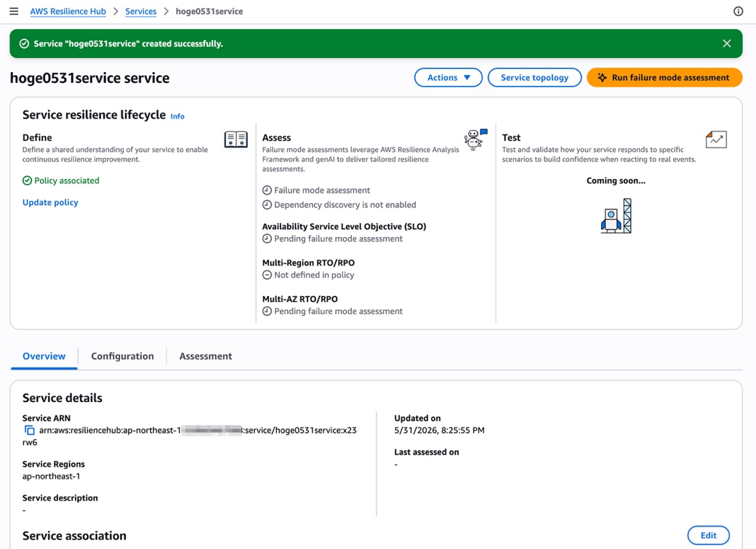Click the minus icon beside Not defined in policy

tap(267, 275)
